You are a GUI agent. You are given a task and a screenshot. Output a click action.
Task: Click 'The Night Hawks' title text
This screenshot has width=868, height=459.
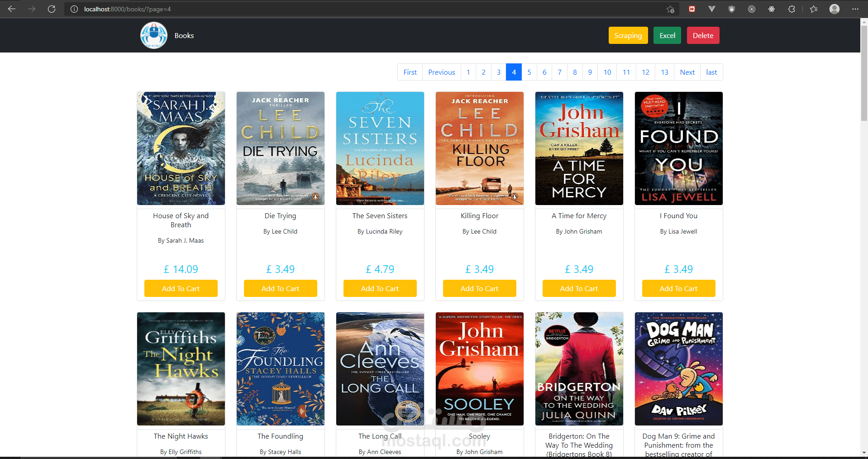181,436
